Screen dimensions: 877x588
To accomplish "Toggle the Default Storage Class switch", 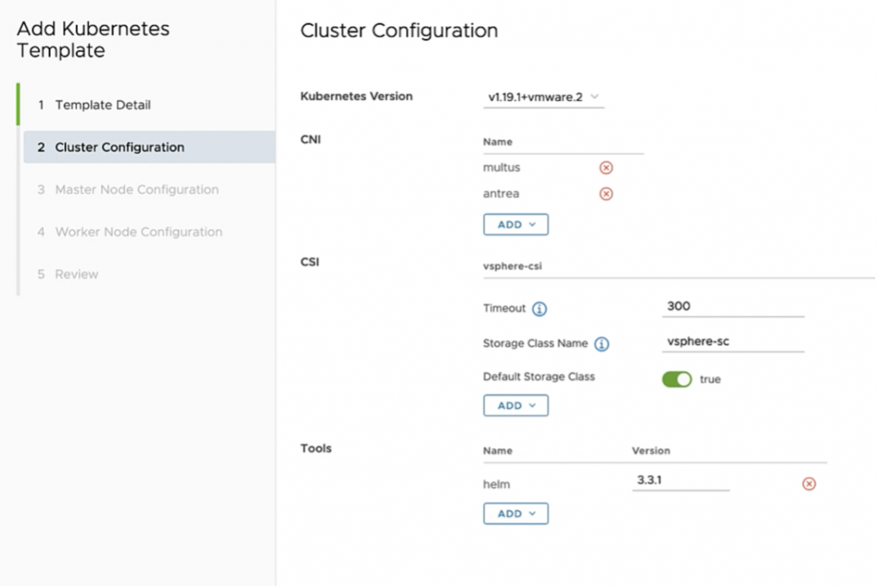I will [x=677, y=379].
